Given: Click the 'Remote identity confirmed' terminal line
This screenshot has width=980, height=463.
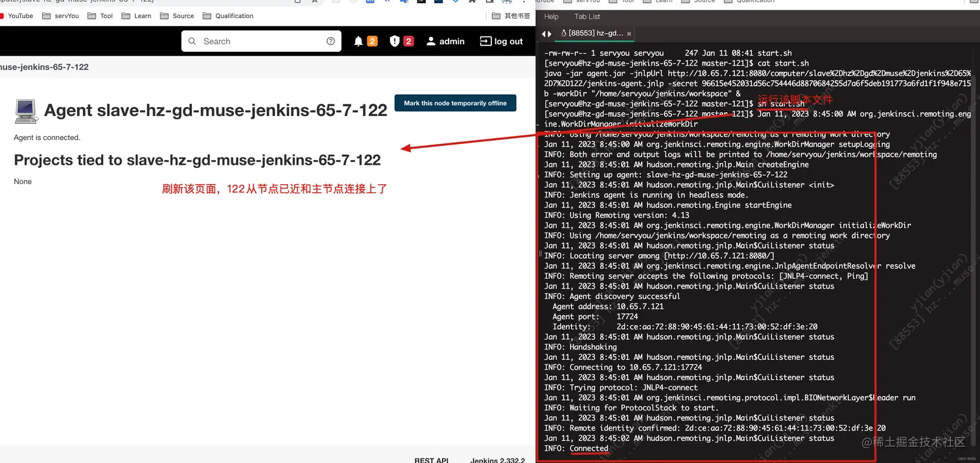Looking at the screenshot, I should point(715,428).
